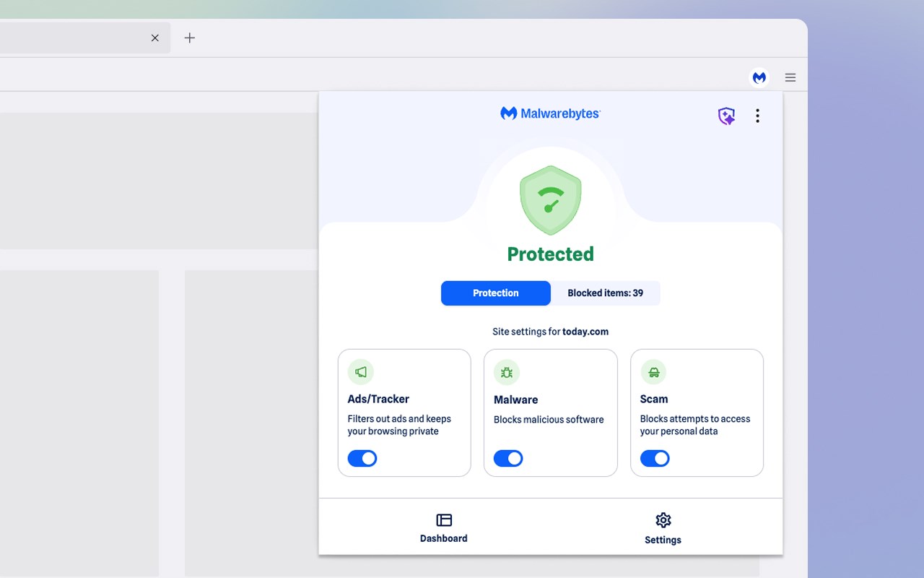This screenshot has height=578, width=924.
Task: Turn off the Malware protection toggle
Action: tap(508, 458)
